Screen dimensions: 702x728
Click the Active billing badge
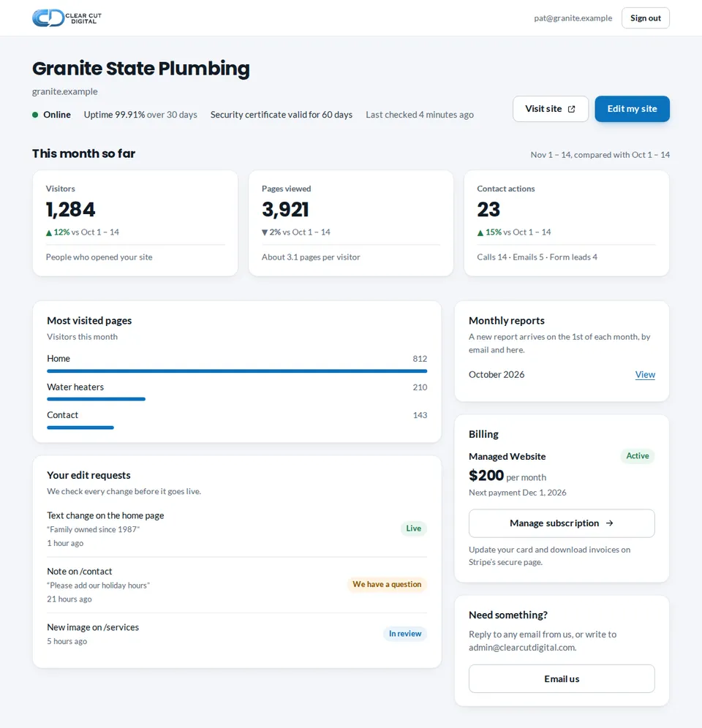click(638, 456)
